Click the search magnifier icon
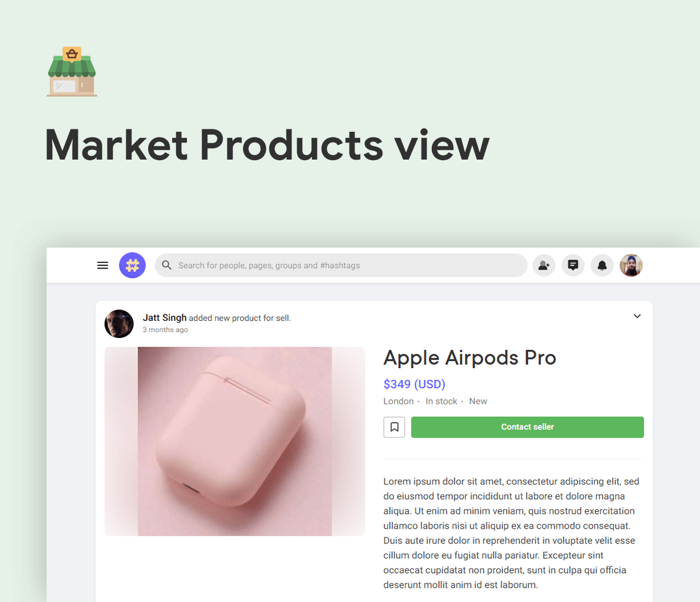This screenshot has width=700, height=602. tap(166, 265)
